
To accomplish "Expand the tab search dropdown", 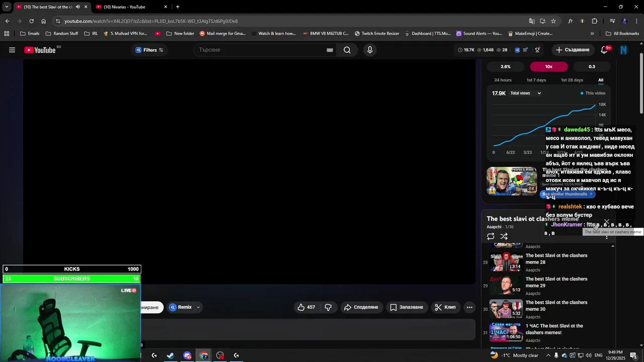I will (x=6, y=7).
